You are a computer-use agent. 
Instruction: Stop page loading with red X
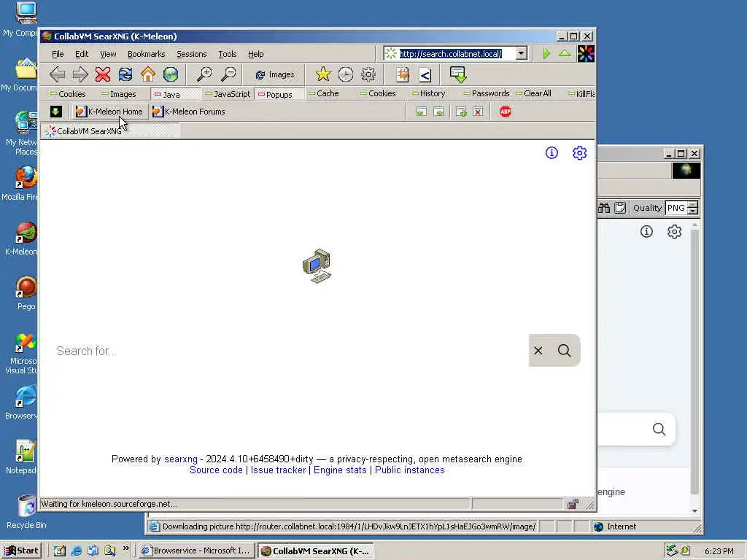[x=102, y=74]
